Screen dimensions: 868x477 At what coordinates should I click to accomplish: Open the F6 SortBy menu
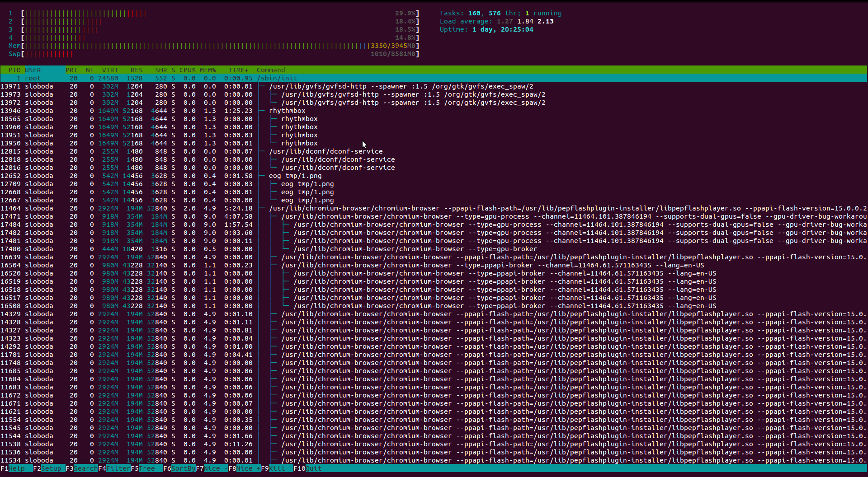[179, 468]
